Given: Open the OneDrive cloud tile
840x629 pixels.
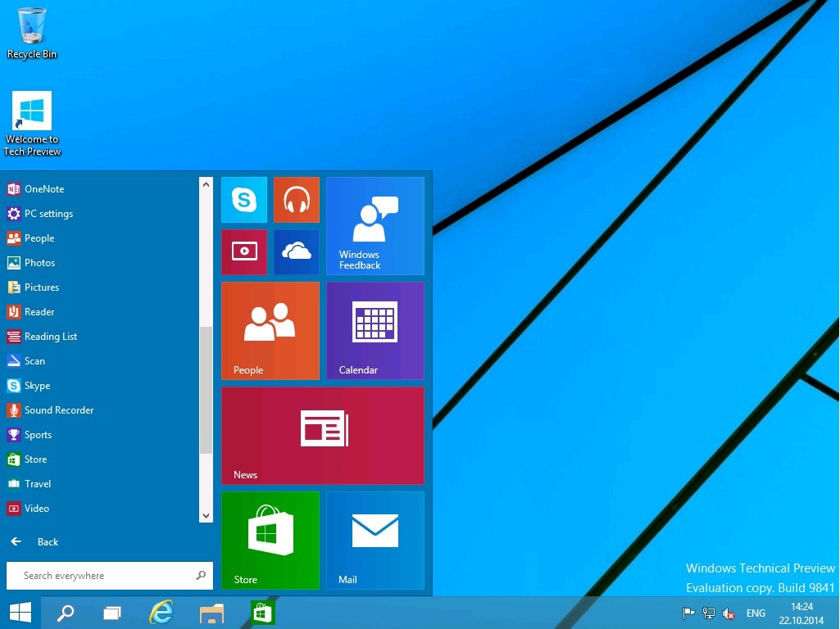Looking at the screenshot, I should coord(296,252).
